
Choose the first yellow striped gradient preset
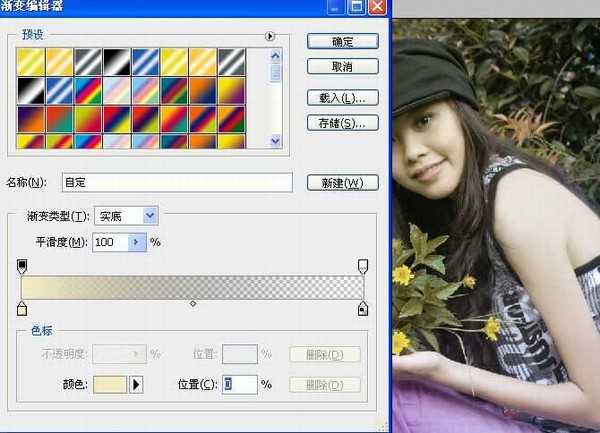29,62
